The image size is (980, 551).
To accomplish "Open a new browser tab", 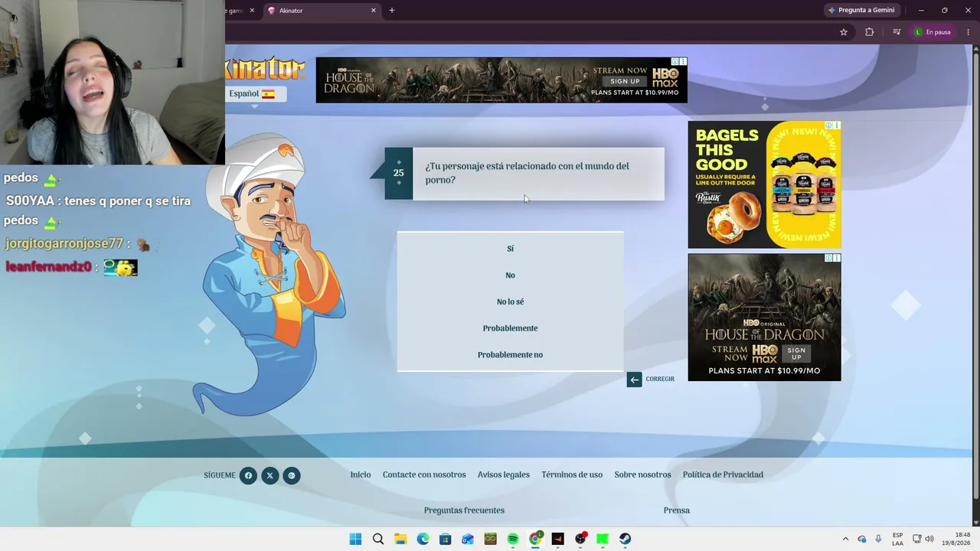I will pos(392,11).
